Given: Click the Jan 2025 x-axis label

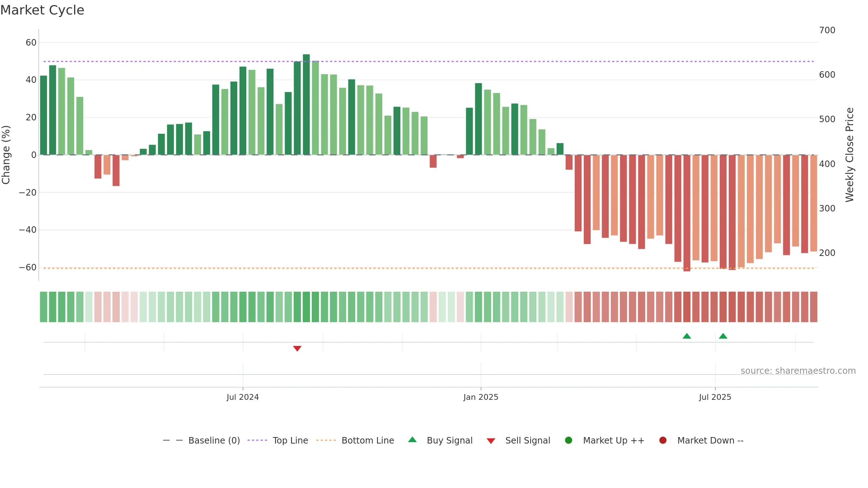Looking at the screenshot, I should click(481, 397).
